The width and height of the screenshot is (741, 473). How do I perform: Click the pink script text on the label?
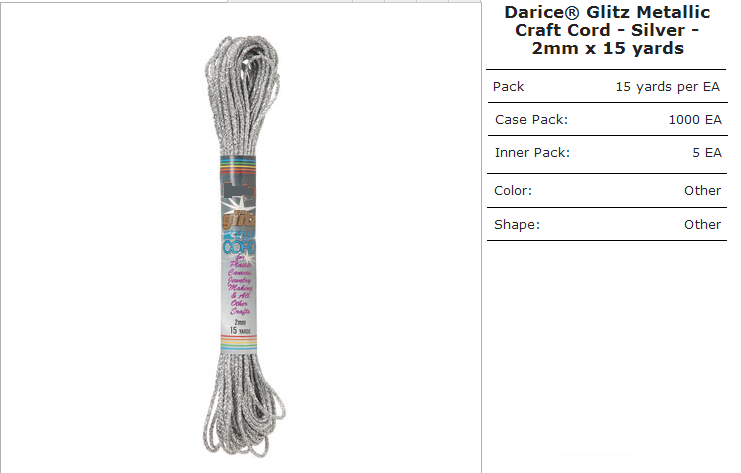tap(240, 285)
